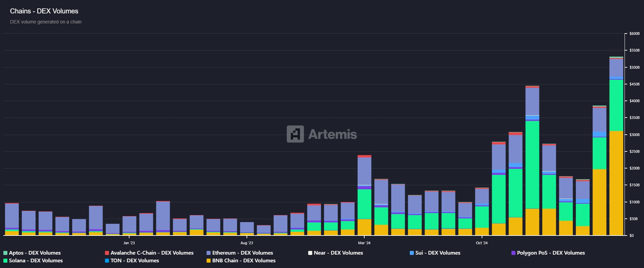The height and width of the screenshot is (268, 644).
Task: Click the Aug '23 x-axis label
Action: point(247,243)
